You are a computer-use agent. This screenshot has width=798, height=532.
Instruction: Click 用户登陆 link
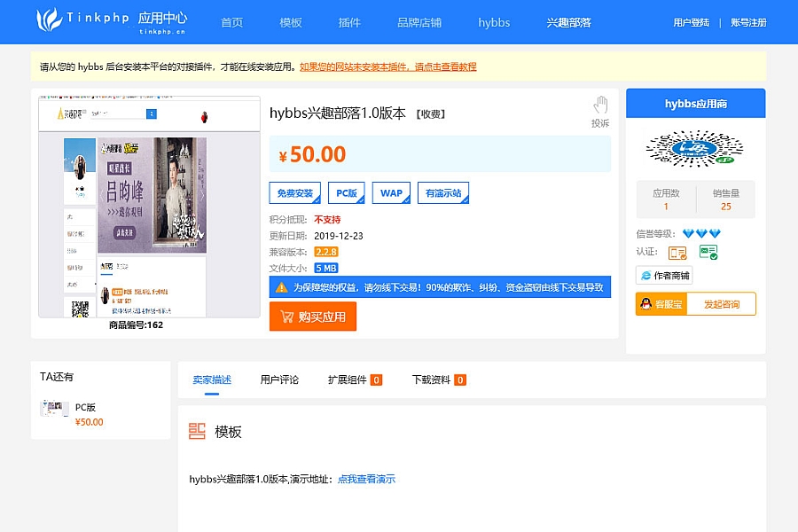[x=691, y=22]
